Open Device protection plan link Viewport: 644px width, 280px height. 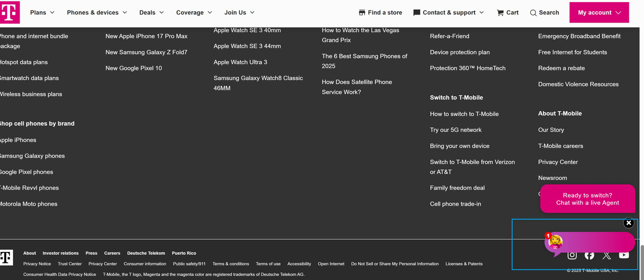[x=460, y=52]
